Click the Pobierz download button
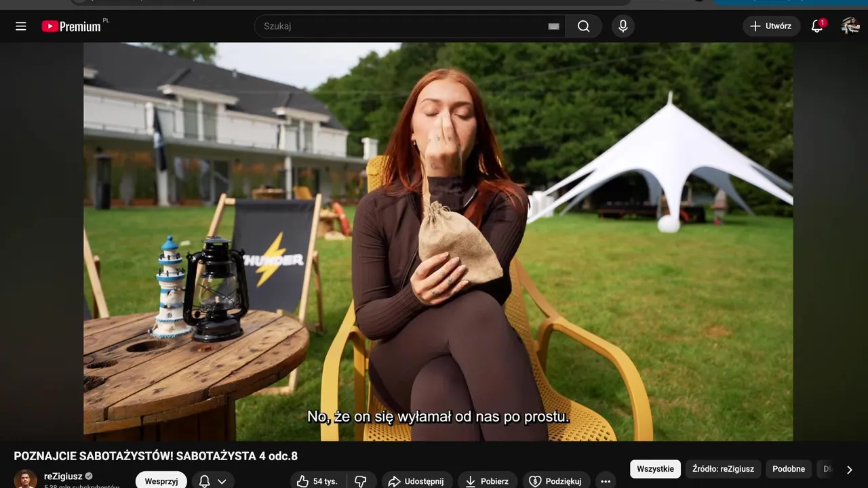 point(487,481)
